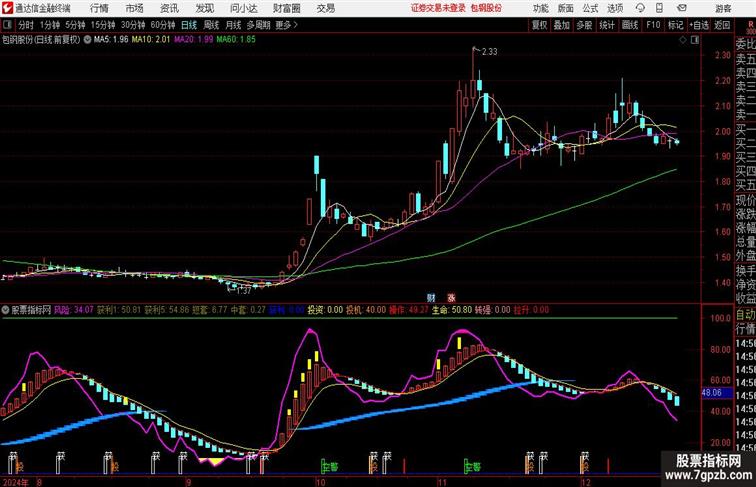This screenshot has width=756, height=487.
Task: Click the 画线 drawing tools button
Action: point(630,25)
